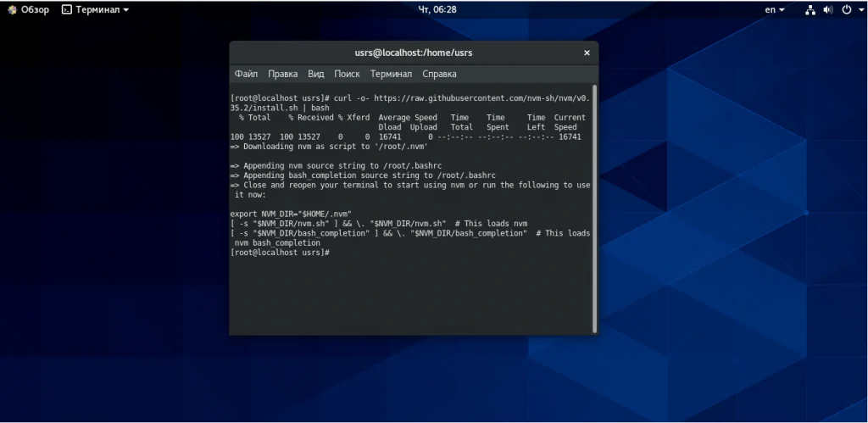Click the terminal icon in top bar
This screenshot has height=423, width=868.
coord(67,9)
